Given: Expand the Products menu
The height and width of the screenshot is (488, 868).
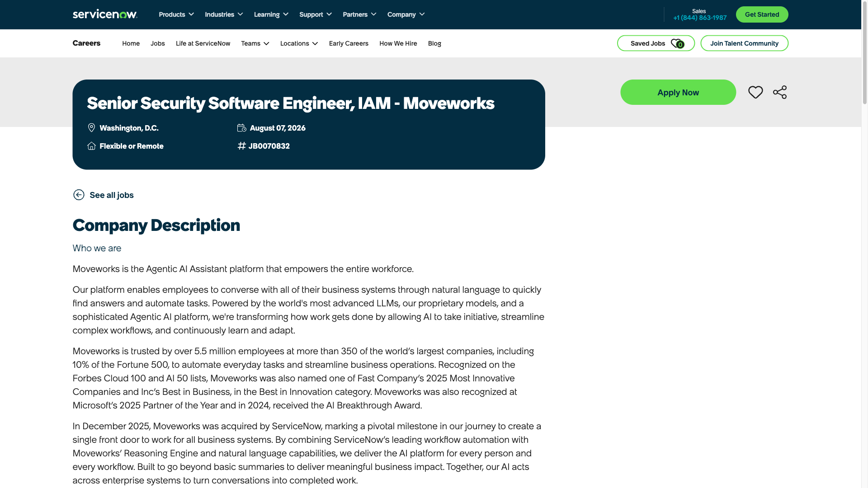Looking at the screenshot, I should (176, 14).
